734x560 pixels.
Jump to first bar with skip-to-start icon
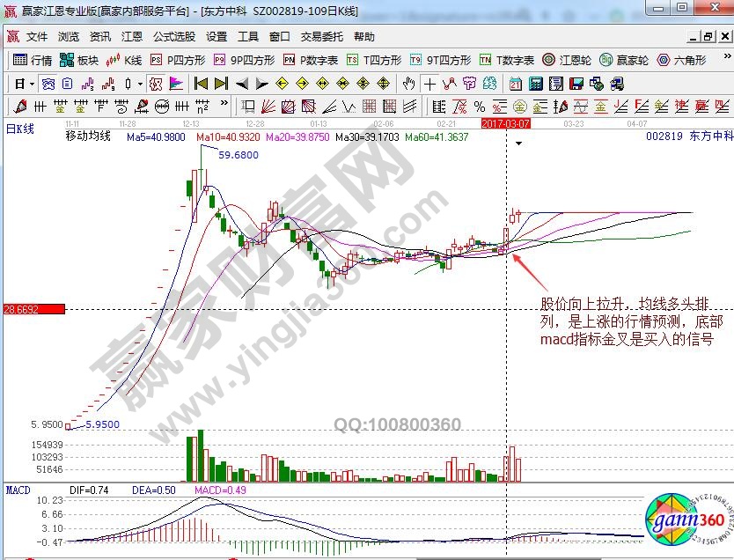[201, 84]
